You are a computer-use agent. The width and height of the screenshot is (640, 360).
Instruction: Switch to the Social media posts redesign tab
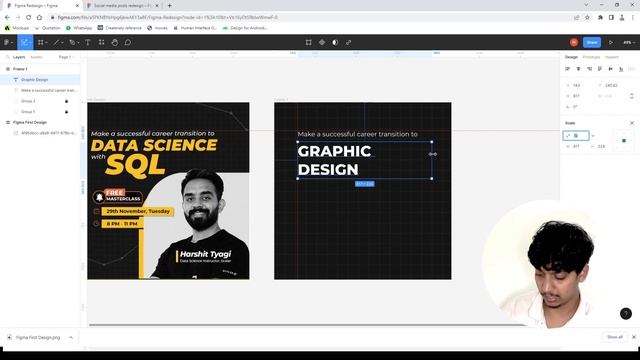point(122,6)
